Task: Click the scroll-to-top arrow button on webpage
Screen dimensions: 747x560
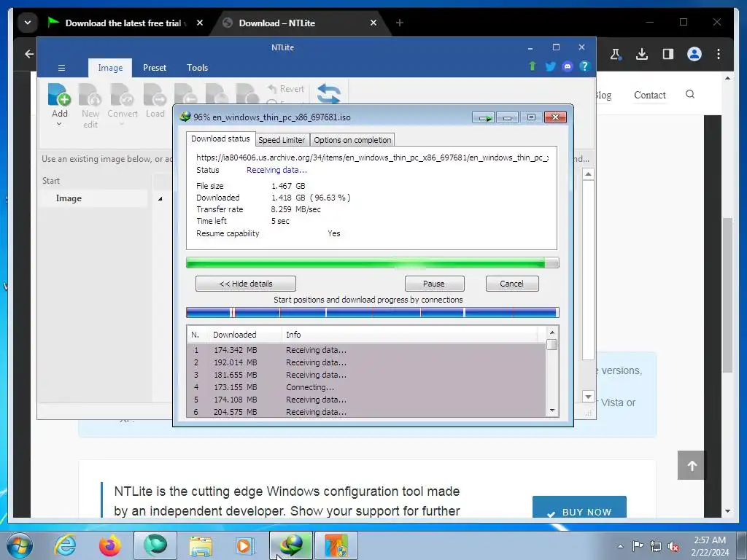Action: point(692,465)
